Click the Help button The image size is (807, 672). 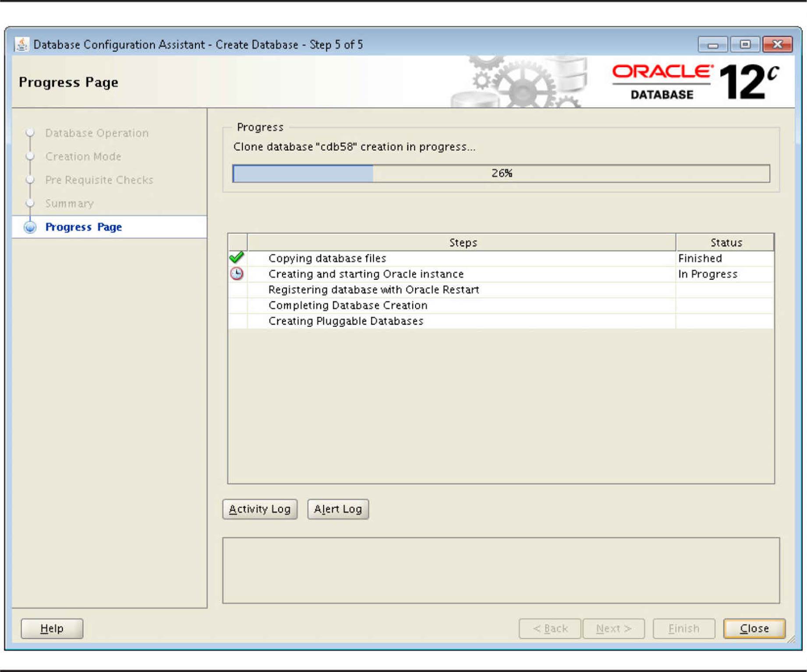click(52, 629)
